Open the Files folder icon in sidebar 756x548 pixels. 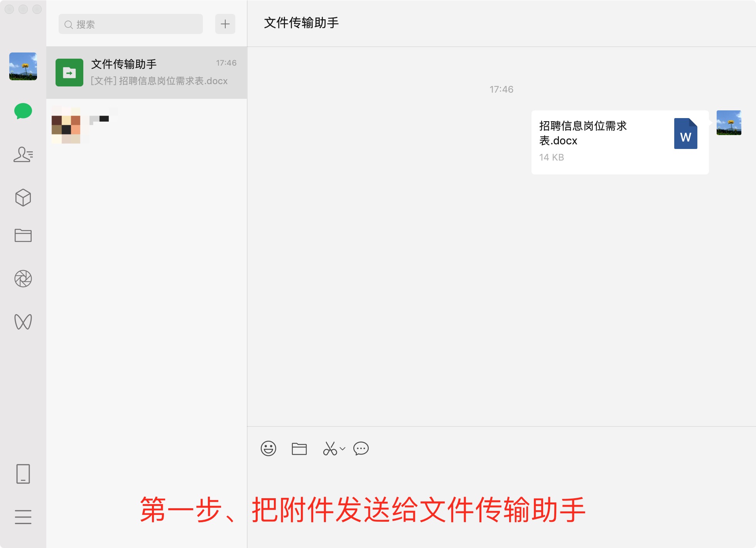click(x=23, y=235)
